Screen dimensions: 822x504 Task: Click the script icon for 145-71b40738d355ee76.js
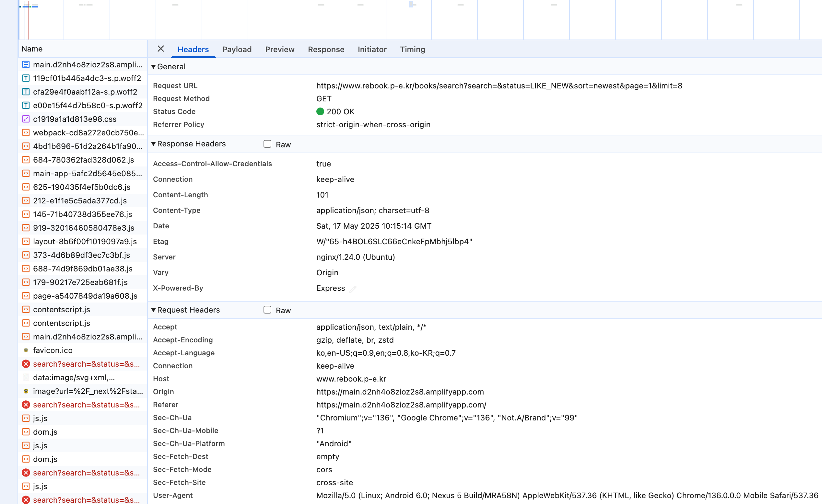pyautogui.click(x=26, y=214)
